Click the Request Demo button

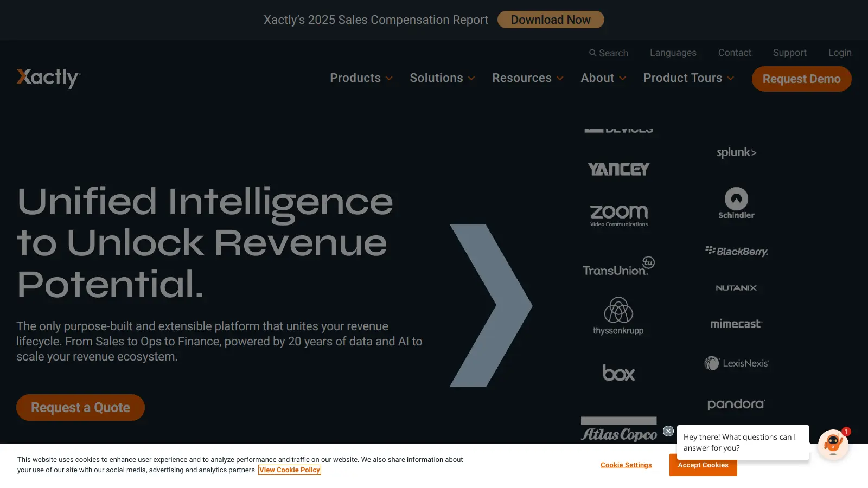(x=801, y=79)
